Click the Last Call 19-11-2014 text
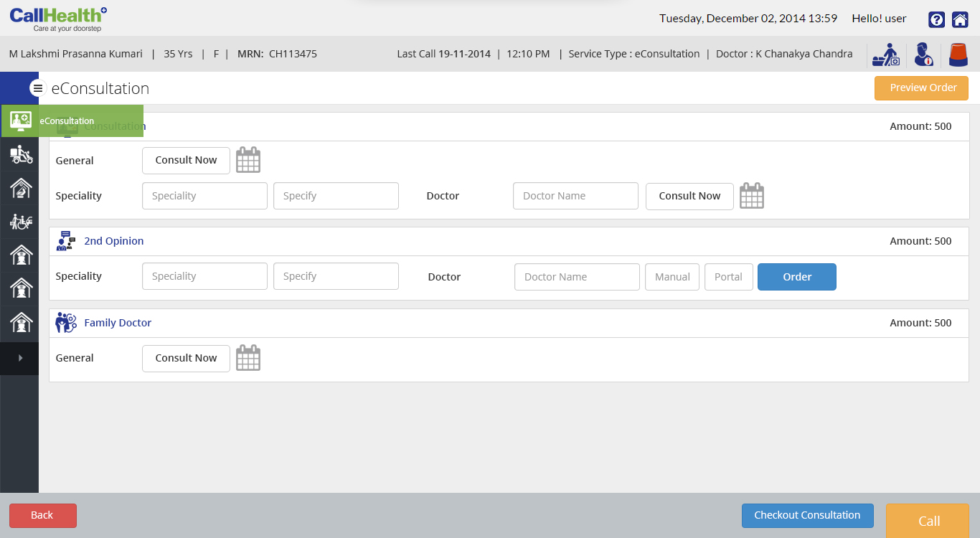The height and width of the screenshot is (538, 980). point(444,54)
